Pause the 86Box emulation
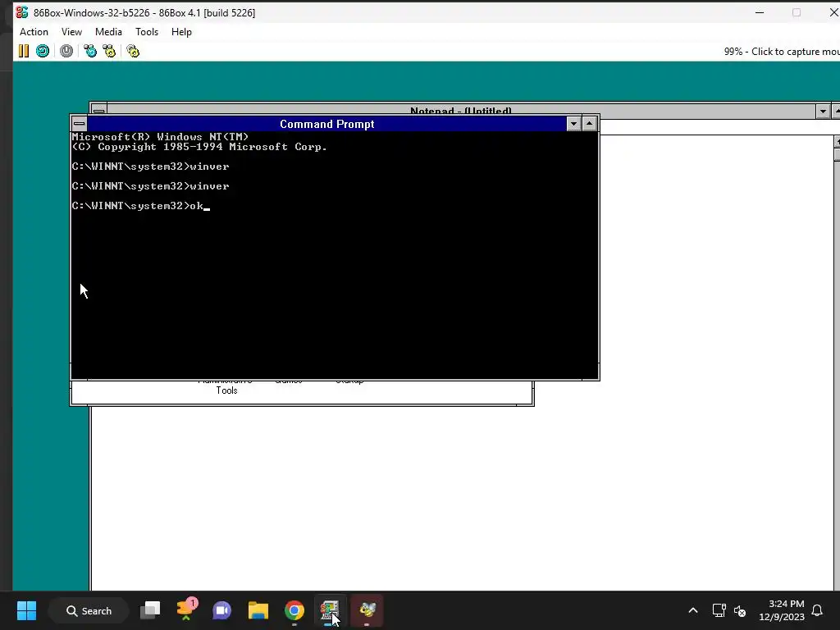This screenshot has width=840, height=630. pos(24,51)
